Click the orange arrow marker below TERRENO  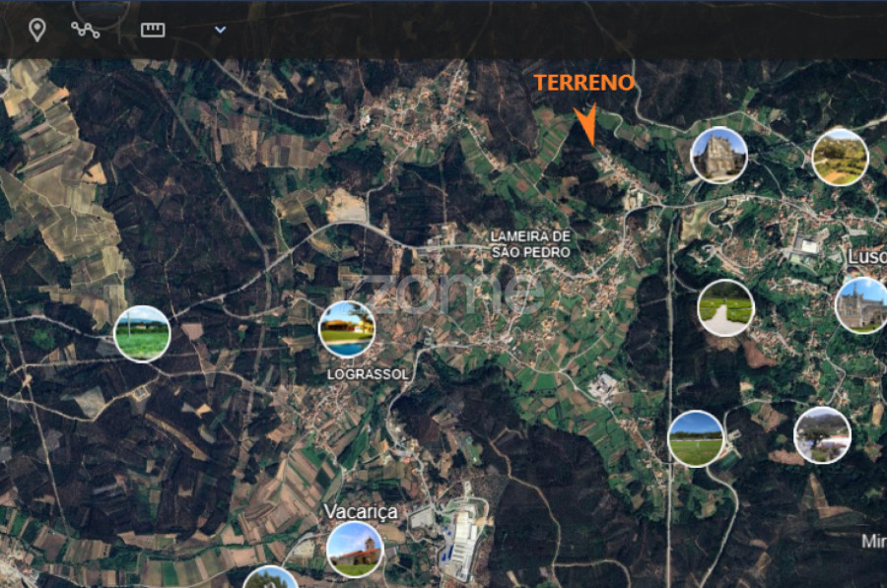pyautogui.click(x=586, y=125)
